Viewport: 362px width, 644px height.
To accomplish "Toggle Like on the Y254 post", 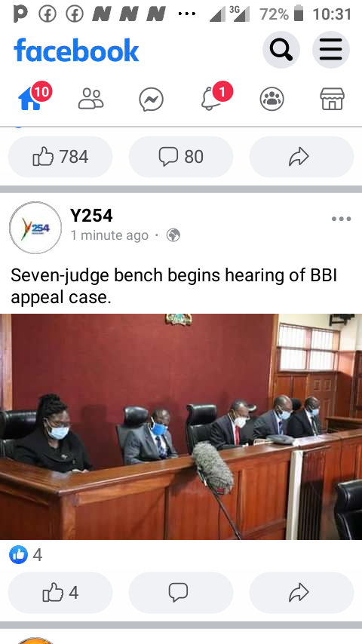I will [60, 593].
